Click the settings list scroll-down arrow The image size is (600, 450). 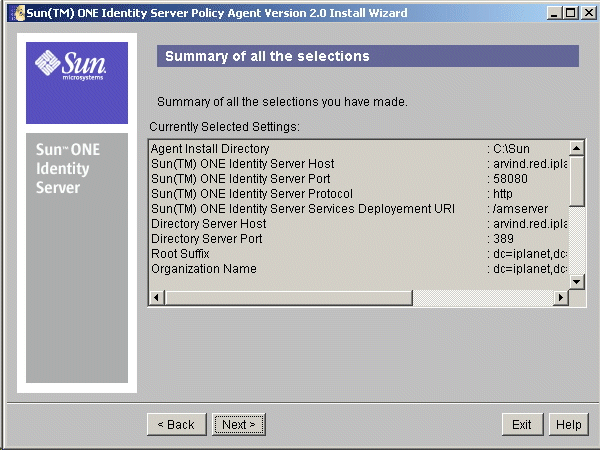pyautogui.click(x=576, y=282)
